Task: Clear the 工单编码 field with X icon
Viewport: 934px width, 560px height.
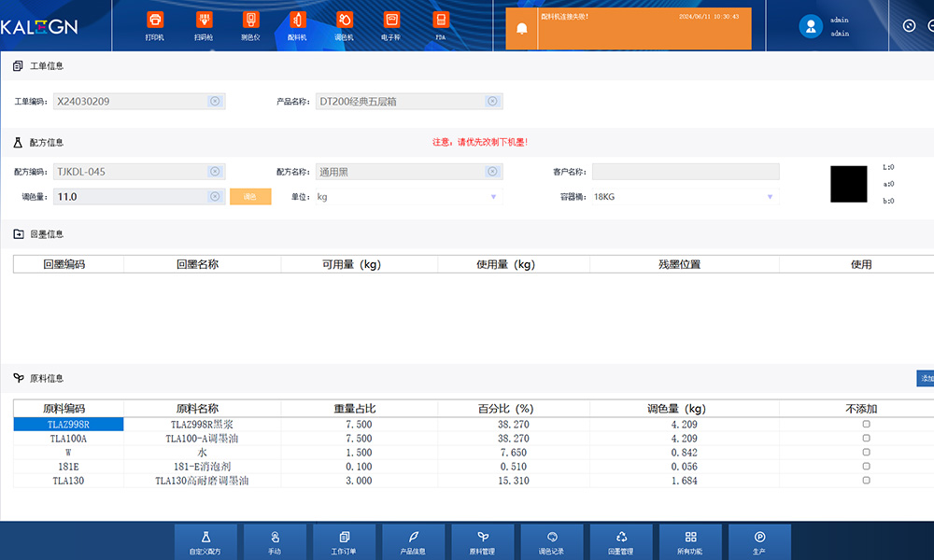Action: (x=215, y=101)
